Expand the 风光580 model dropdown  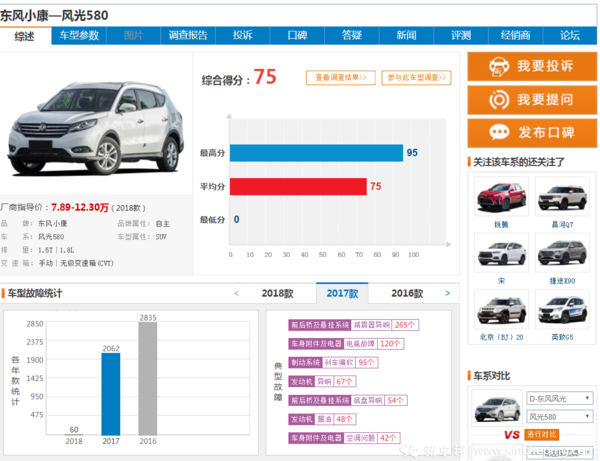point(559,415)
